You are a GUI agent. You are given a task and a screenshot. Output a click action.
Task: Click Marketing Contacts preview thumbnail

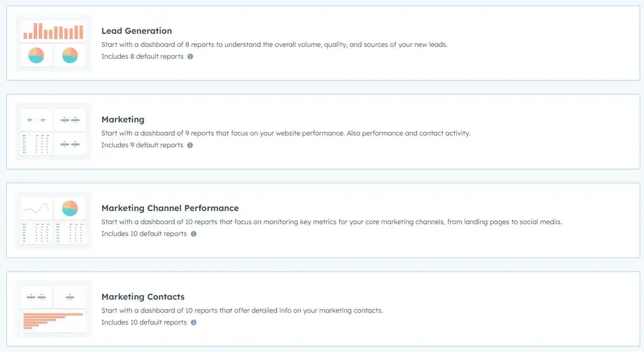click(53, 309)
